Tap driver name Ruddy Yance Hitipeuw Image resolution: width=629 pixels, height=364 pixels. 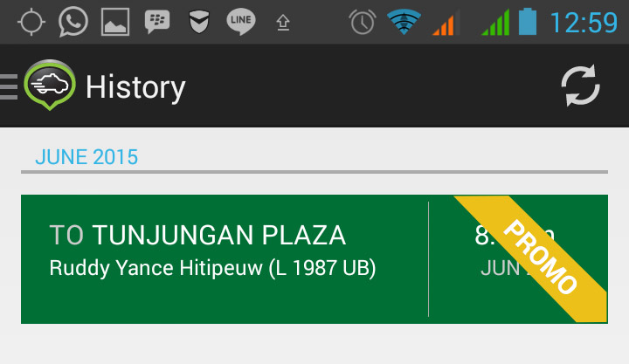pyautogui.click(x=212, y=269)
